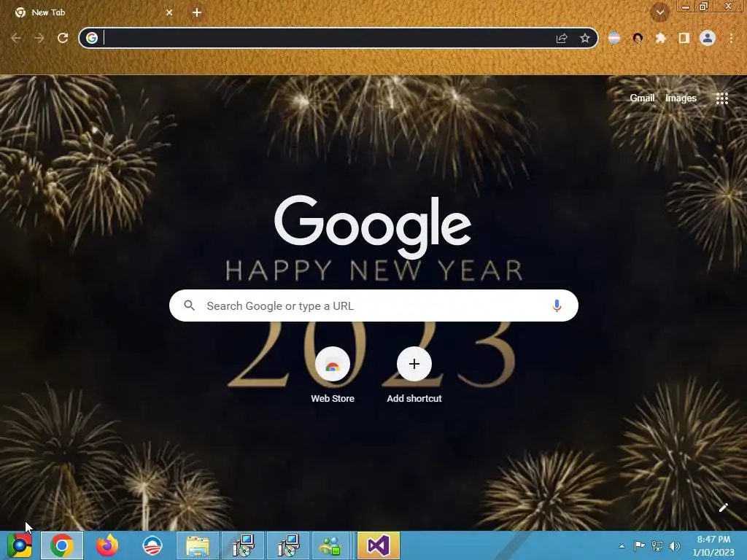This screenshot has height=560, width=747.
Task: Open Visual Studio from the taskbar
Action: pyautogui.click(x=379, y=545)
